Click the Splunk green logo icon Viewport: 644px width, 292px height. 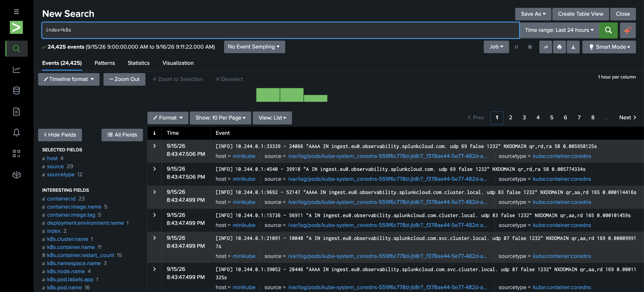(16, 27)
